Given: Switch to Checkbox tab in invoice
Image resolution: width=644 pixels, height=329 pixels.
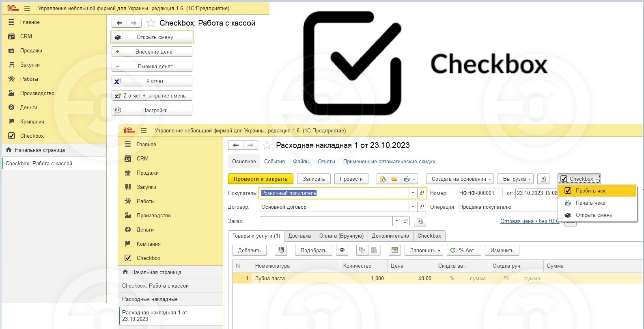Looking at the screenshot, I should click(429, 236).
